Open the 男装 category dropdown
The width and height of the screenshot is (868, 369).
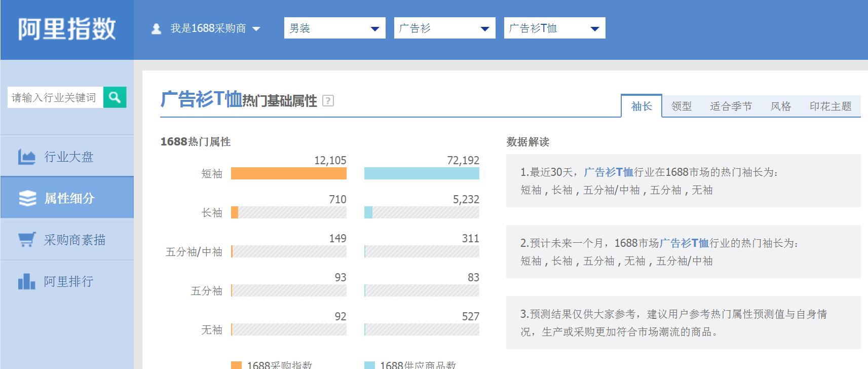[335, 28]
